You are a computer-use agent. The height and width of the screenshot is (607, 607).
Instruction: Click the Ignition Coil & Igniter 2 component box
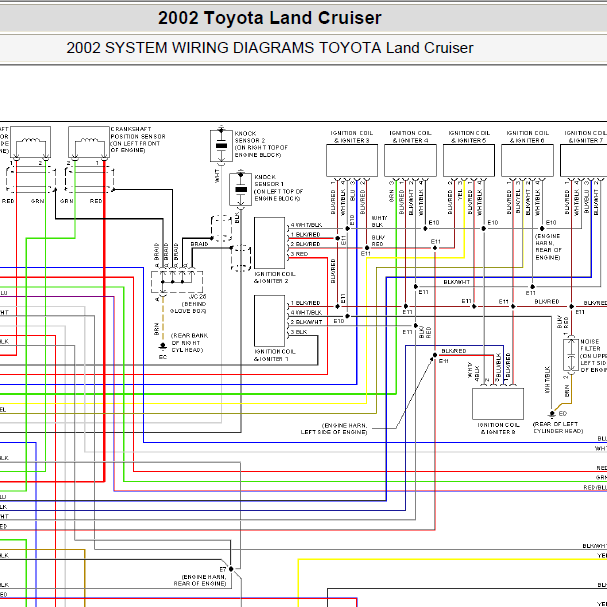click(x=269, y=243)
